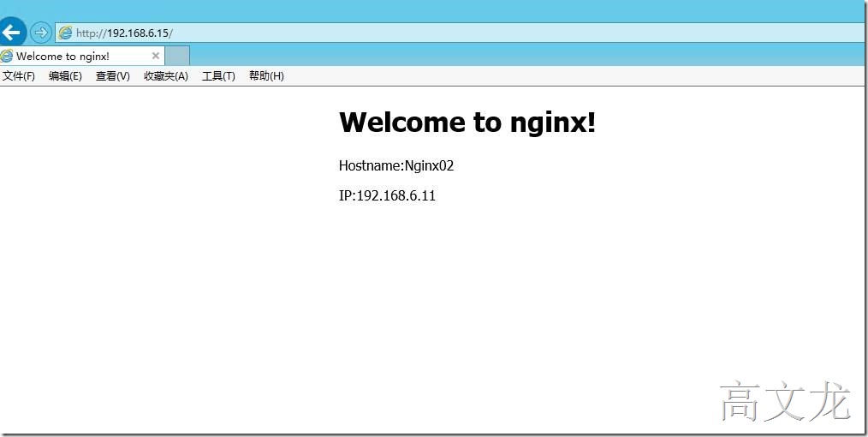Click the forward navigation arrow button
Image resolution: width=868 pixels, height=437 pixels.
(x=40, y=33)
